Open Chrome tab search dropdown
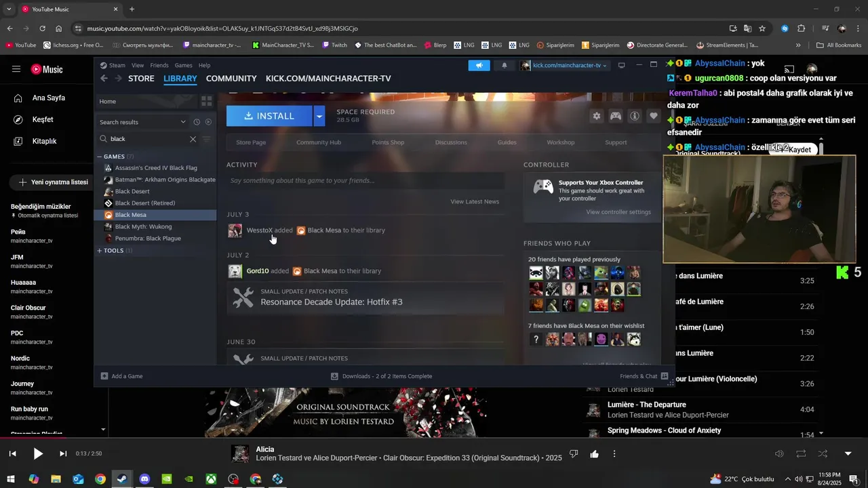The image size is (868, 488). click(x=9, y=9)
